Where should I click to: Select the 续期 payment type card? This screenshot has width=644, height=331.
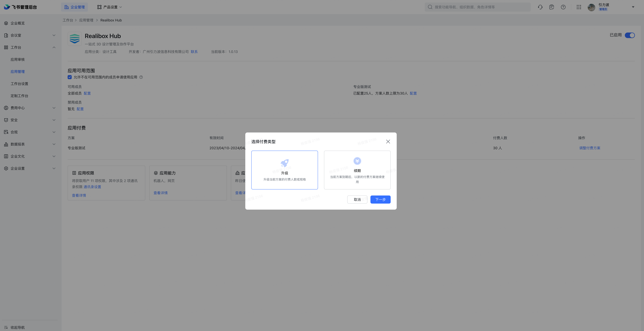357,170
